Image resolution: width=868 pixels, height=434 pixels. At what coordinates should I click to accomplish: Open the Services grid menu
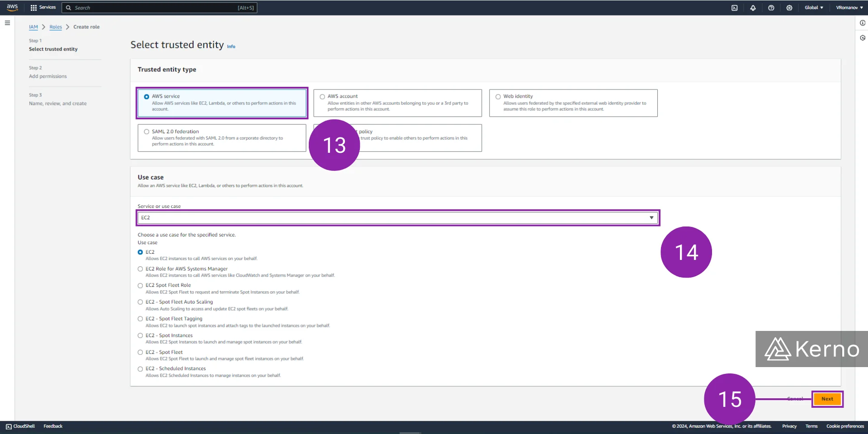[33, 8]
